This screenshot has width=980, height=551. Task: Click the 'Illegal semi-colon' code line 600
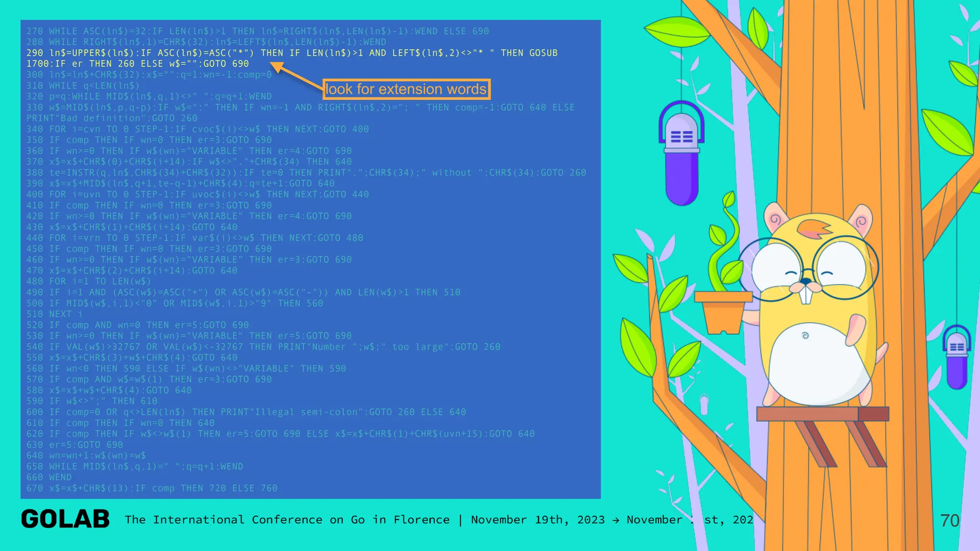pyautogui.click(x=246, y=412)
